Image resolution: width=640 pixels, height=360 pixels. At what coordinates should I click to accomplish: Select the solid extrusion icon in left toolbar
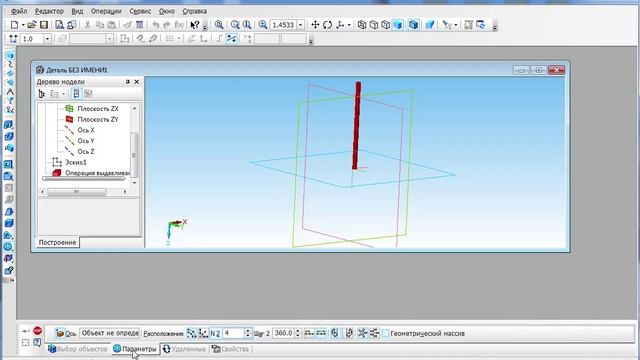click(9, 124)
